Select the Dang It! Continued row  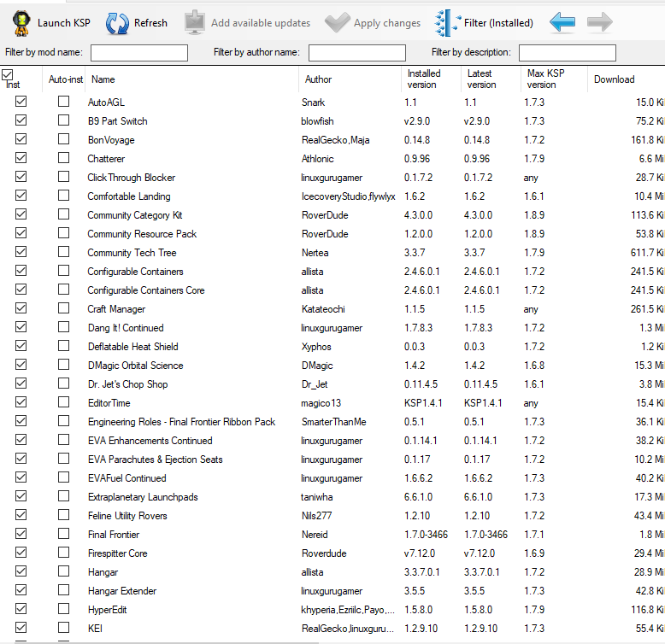[332, 328]
